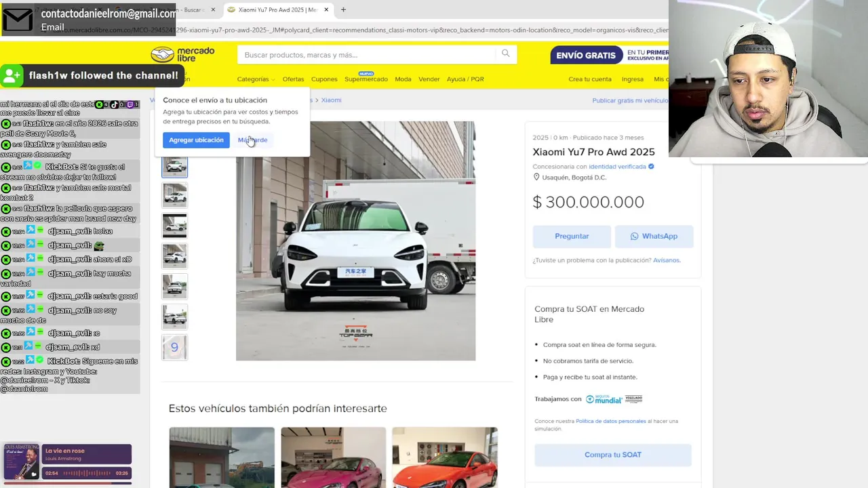The height and width of the screenshot is (488, 868).
Task: Select first car photo thumbnail
Action: click(x=174, y=165)
